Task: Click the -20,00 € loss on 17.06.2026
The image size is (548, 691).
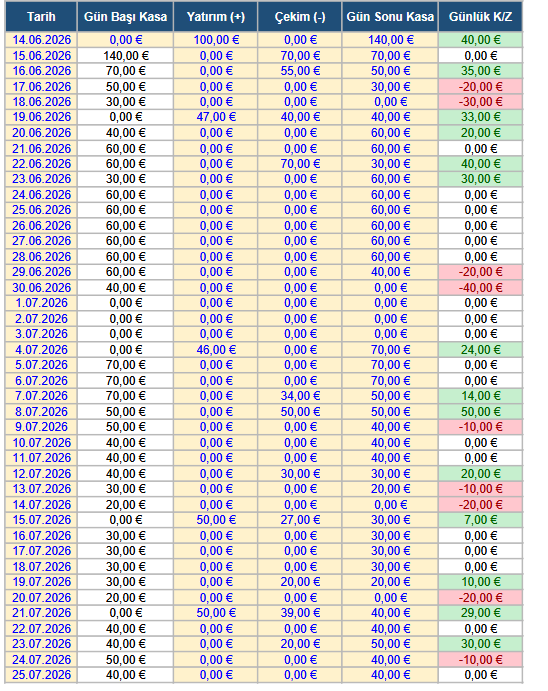Action: coord(480,87)
